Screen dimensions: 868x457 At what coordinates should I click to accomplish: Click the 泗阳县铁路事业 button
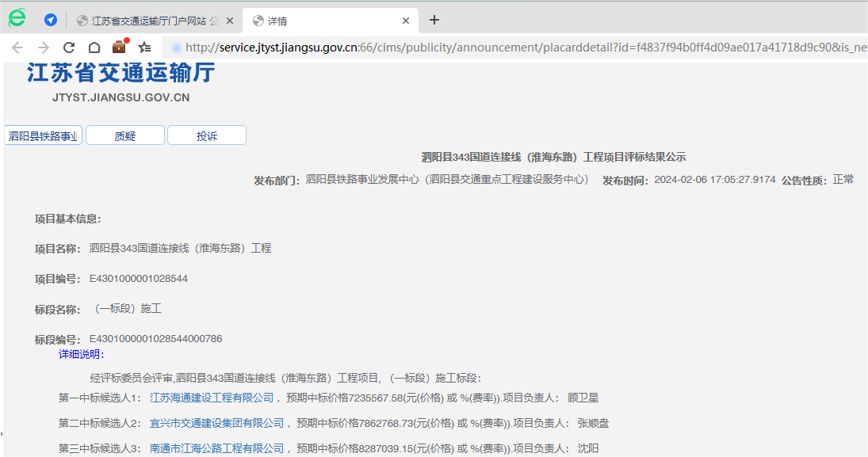click(44, 136)
